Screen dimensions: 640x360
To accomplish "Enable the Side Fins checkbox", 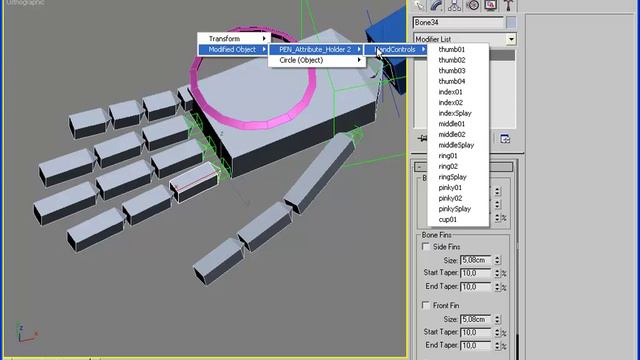I will [426, 247].
